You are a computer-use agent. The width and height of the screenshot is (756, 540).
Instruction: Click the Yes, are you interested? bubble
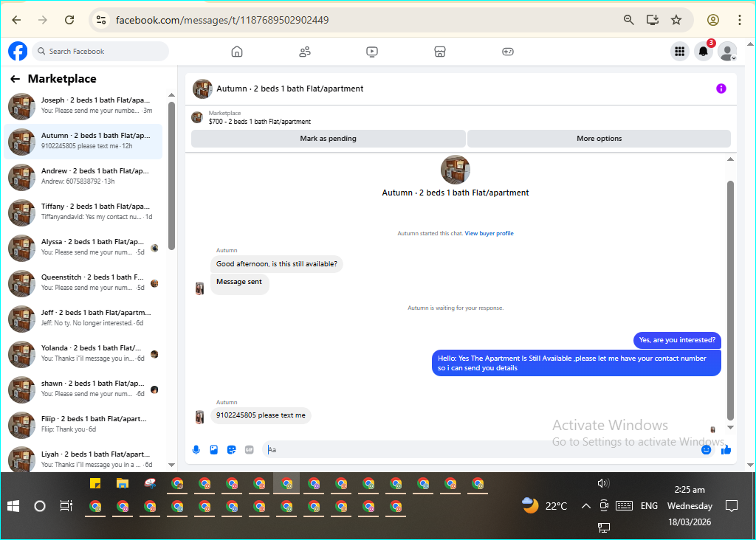click(677, 340)
